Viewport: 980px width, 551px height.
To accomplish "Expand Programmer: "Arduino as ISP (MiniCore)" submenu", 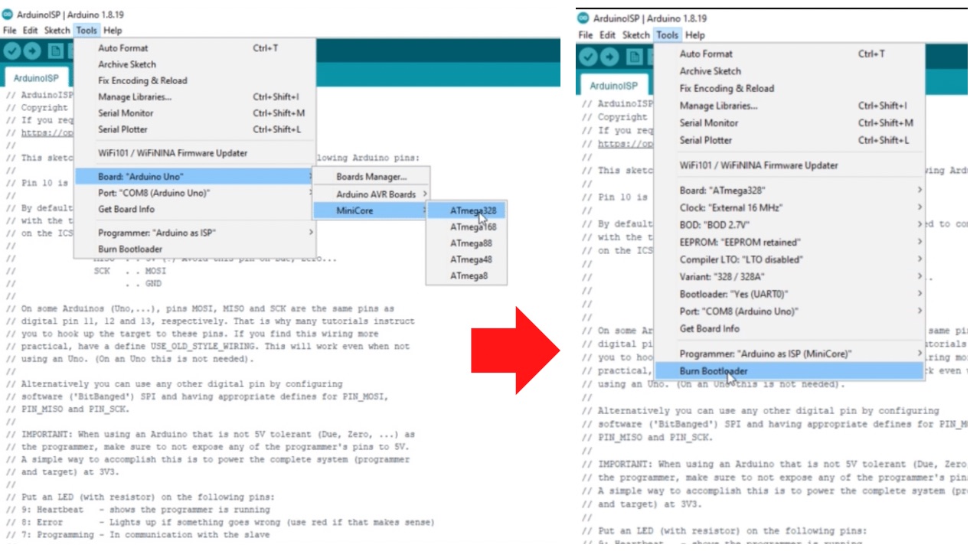I will tap(789, 354).
